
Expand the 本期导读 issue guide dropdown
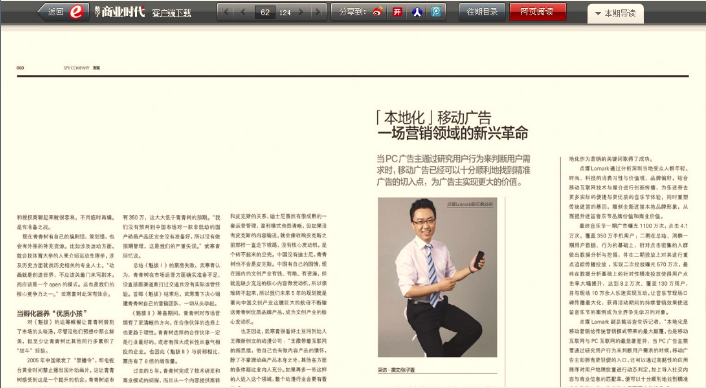point(615,14)
